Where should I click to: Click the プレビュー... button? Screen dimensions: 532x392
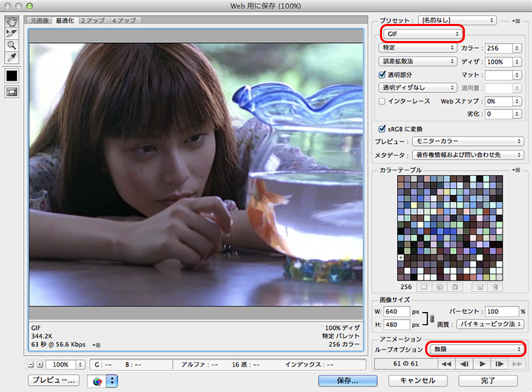[53, 380]
